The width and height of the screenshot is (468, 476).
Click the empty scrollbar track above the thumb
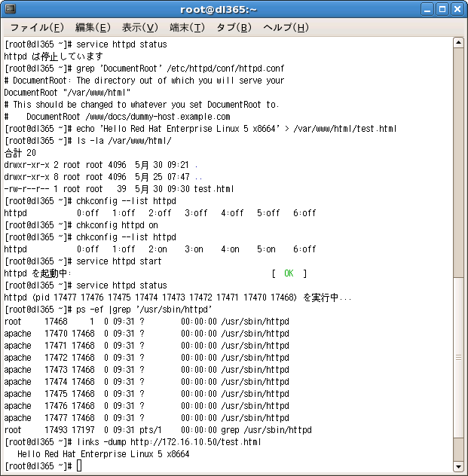click(458, 151)
